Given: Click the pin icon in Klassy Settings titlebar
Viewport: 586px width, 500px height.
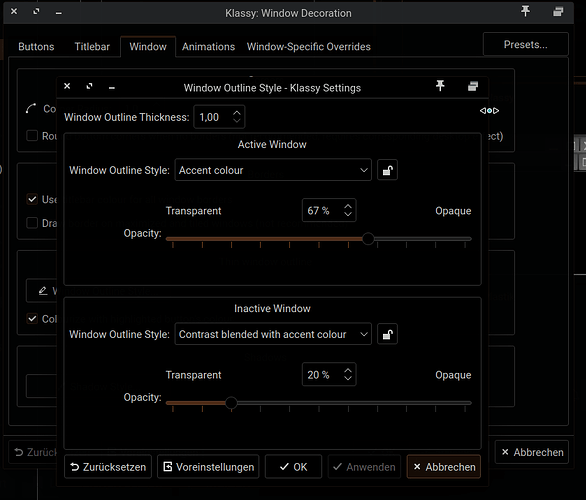Looking at the screenshot, I should pos(440,86).
